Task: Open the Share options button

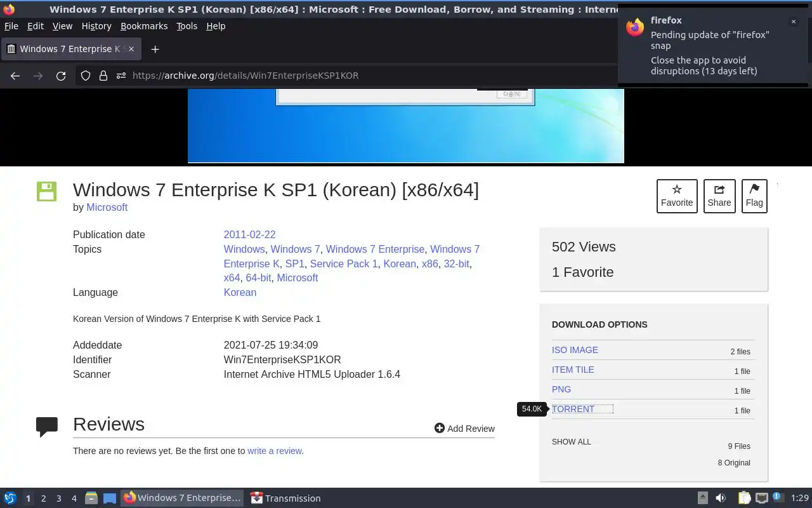Action: pyautogui.click(x=719, y=196)
